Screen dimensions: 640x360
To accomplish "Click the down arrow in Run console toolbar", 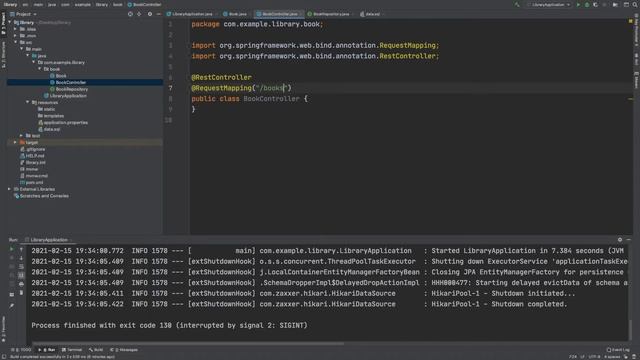I will point(21,258).
